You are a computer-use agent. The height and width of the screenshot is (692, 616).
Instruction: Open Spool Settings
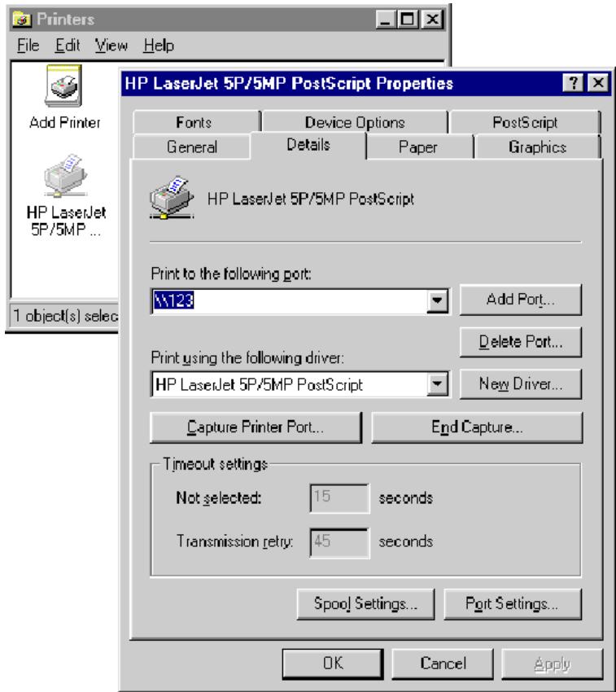click(x=365, y=604)
